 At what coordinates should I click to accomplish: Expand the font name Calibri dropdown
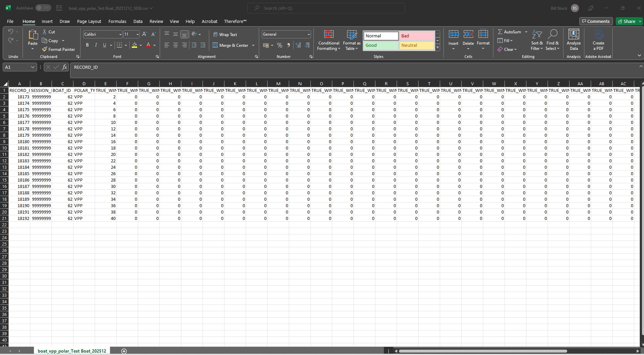pyautogui.click(x=120, y=34)
